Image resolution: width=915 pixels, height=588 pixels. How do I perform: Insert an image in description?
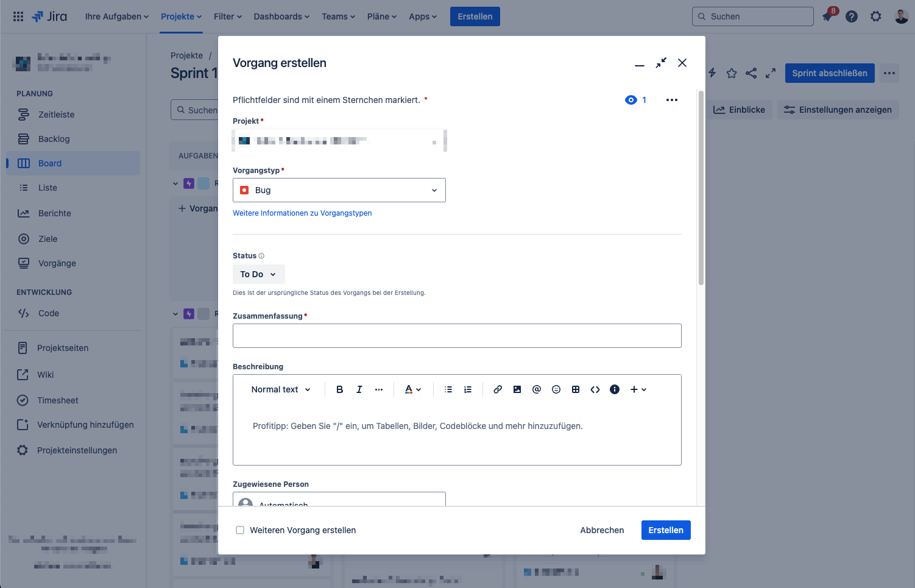[517, 389]
